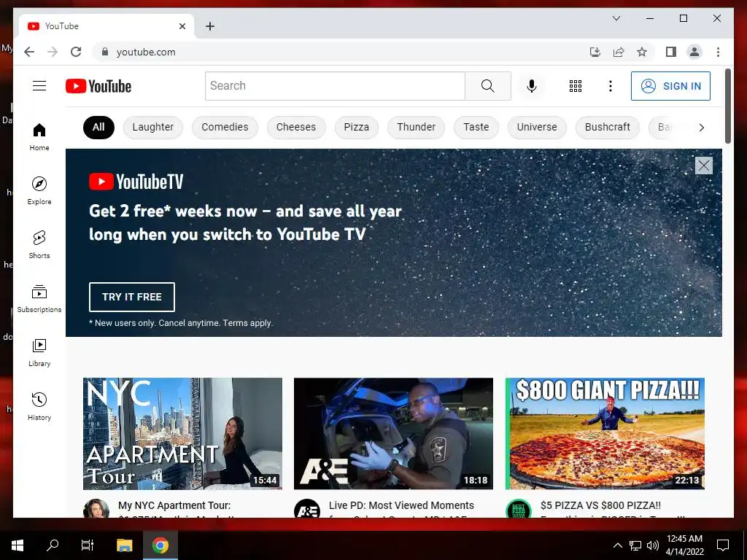The image size is (747, 560).
Task: Click the YouTube logo
Action: (x=98, y=86)
